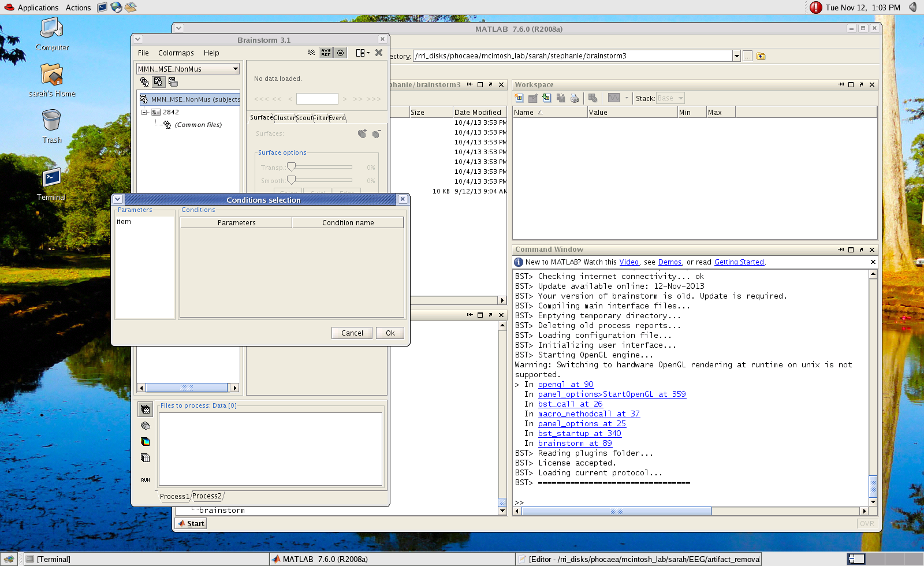Click the open variable icon in Workspace toolbar
The image size is (924, 566).
532,98
